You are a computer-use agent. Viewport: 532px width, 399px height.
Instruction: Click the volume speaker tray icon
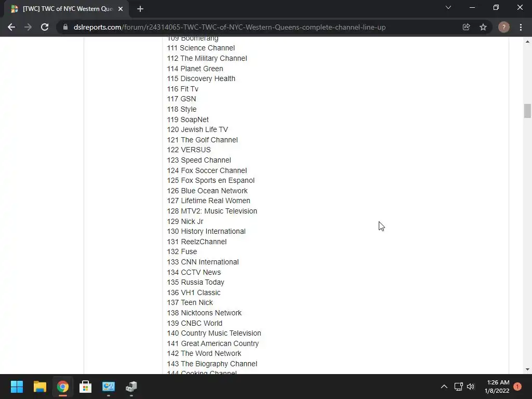(471, 387)
